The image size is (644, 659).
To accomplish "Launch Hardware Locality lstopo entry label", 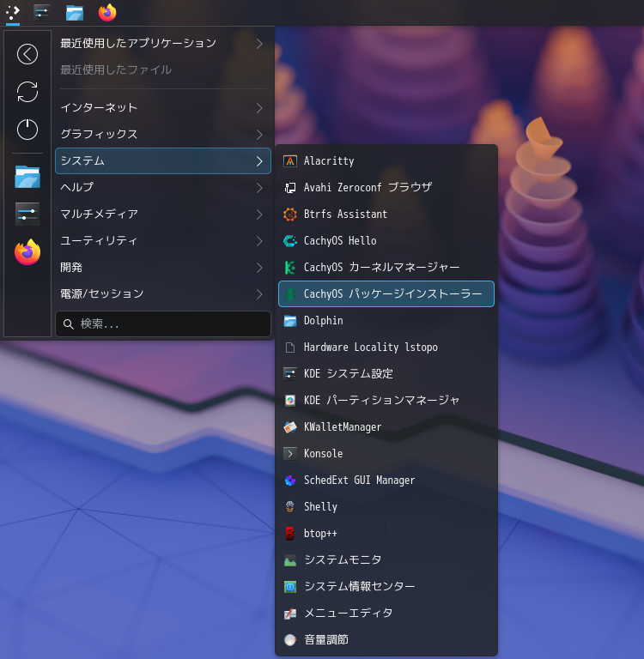I will [x=371, y=348].
